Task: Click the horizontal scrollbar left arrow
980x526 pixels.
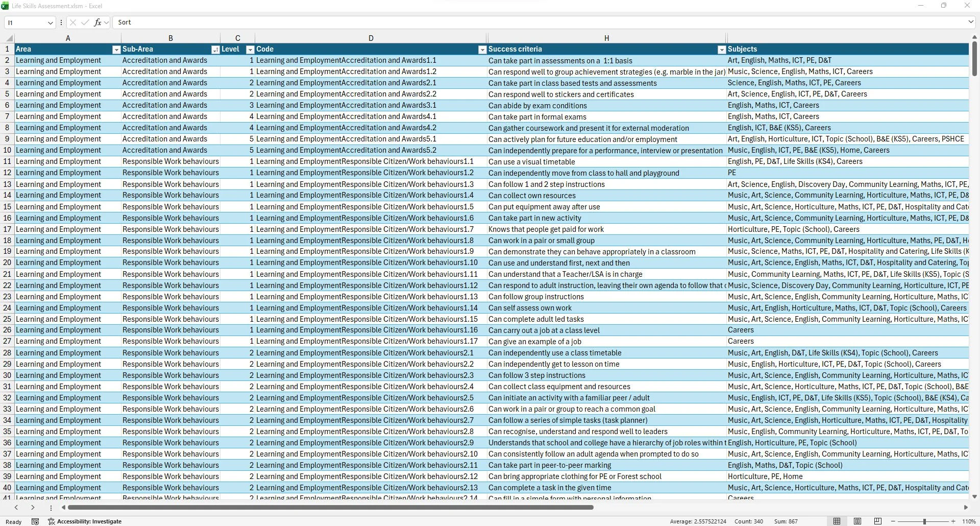Action: tap(63, 508)
